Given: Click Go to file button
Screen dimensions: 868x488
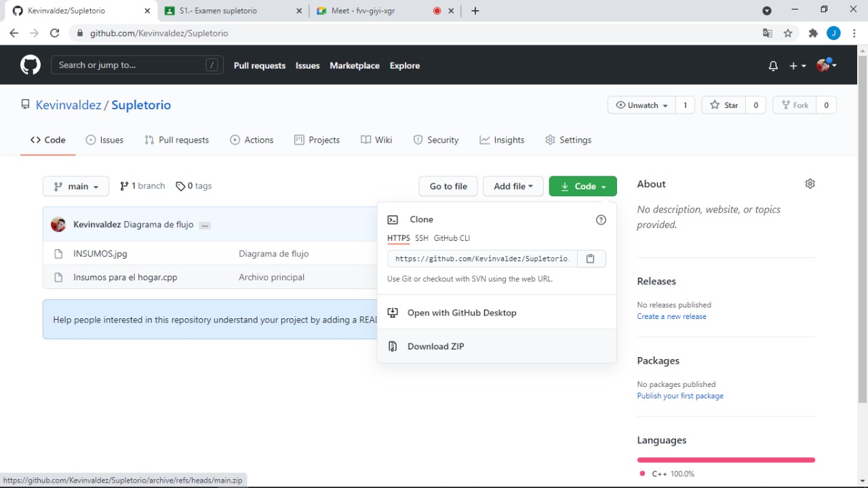Looking at the screenshot, I should (x=448, y=186).
